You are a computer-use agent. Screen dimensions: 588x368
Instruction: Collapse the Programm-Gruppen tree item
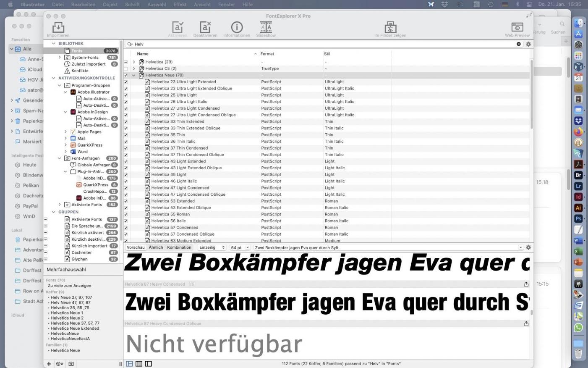tap(59, 85)
